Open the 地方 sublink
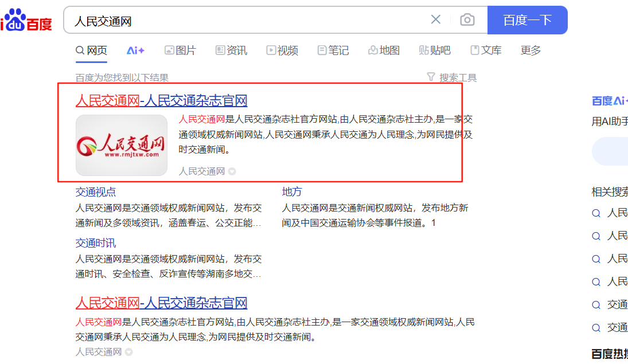The height and width of the screenshot is (364, 628). [291, 192]
